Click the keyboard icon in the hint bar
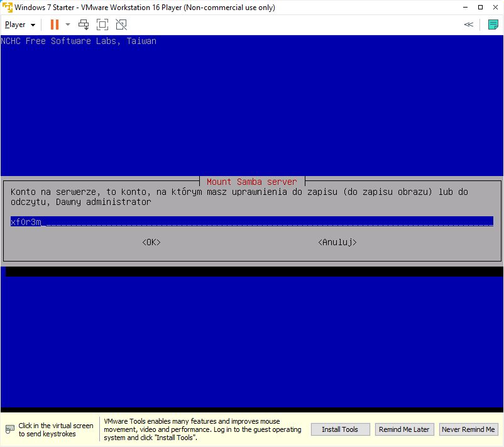The width and height of the screenshot is (504, 447). click(9, 430)
